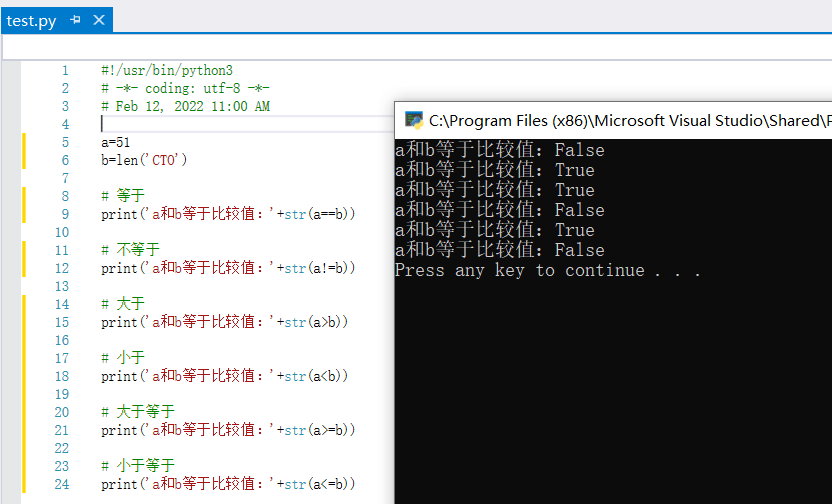
Task: Click the print line with str(a<b)
Action: (x=224, y=376)
